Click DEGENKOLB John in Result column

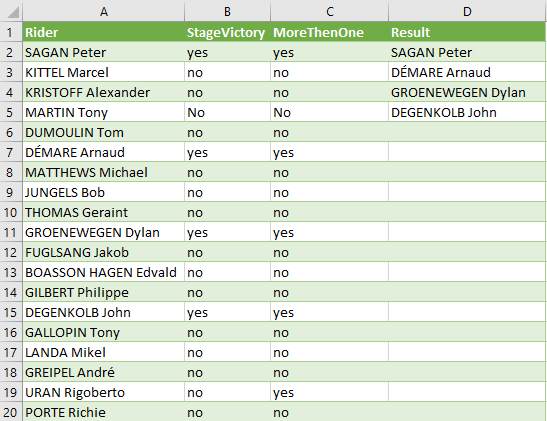click(467, 112)
